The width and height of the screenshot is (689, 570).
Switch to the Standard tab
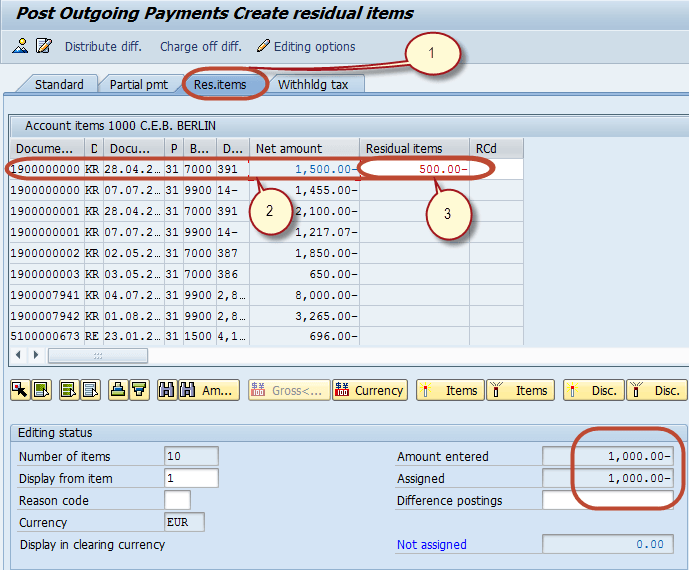pos(59,84)
